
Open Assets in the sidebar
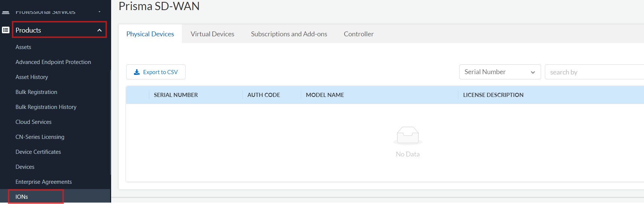23,47
